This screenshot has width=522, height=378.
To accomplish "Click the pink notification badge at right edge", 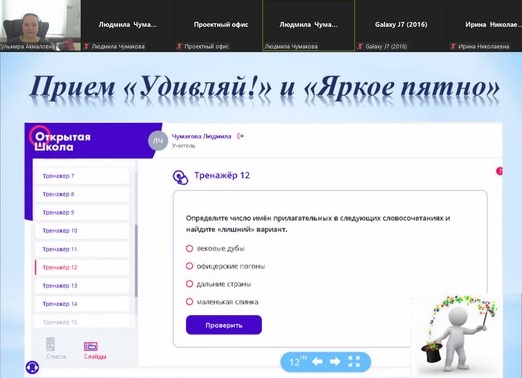I will [x=499, y=171].
